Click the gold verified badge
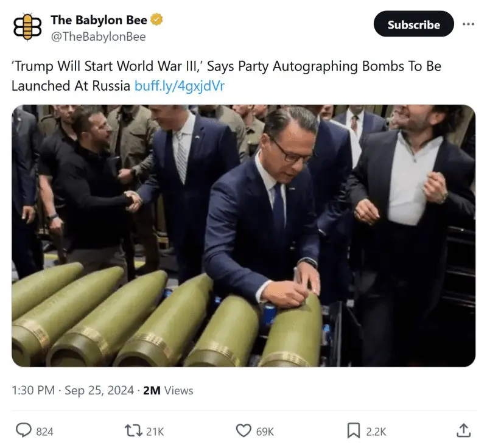The image size is (487, 448). [157, 20]
